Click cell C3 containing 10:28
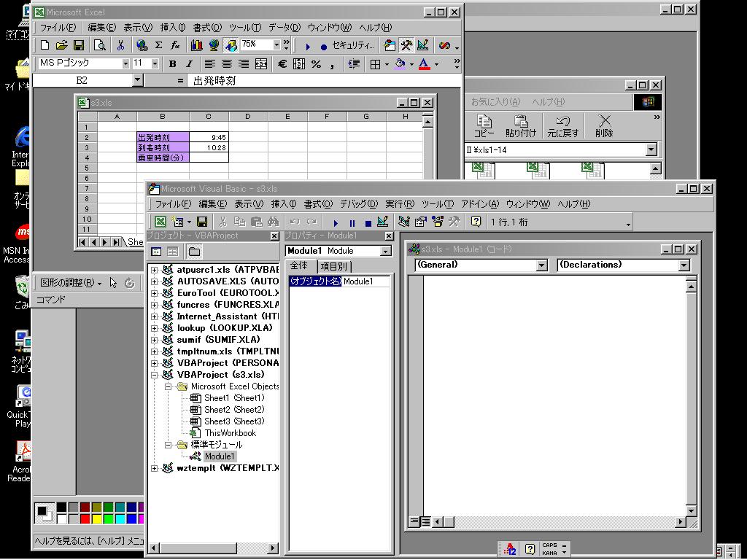Viewport: 747px width, 560px height. 209,147
